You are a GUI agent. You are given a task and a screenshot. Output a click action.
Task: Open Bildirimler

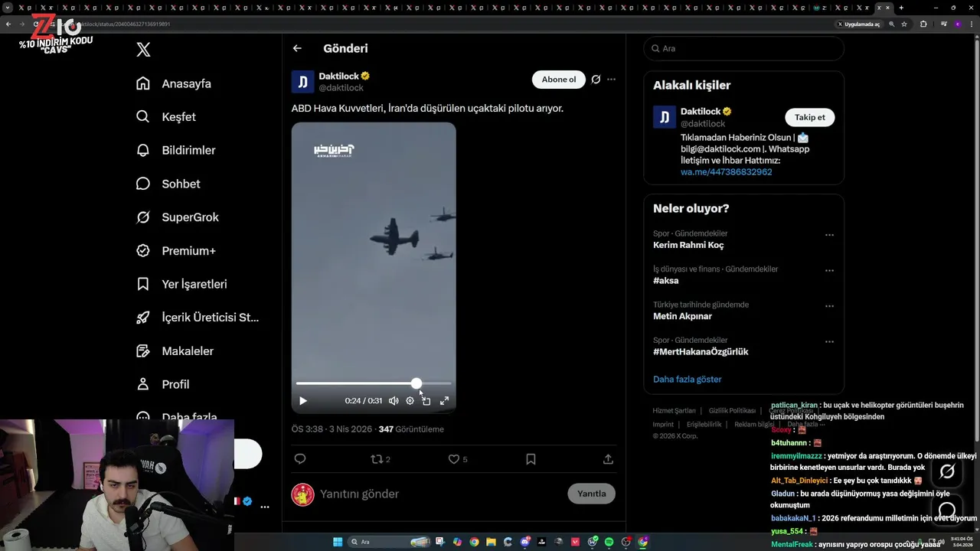point(176,150)
